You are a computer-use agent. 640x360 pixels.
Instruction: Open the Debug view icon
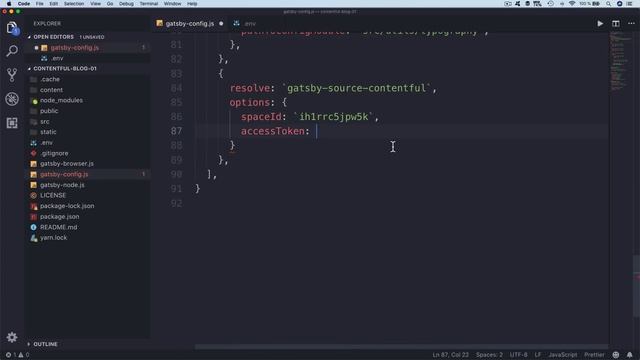click(x=12, y=99)
